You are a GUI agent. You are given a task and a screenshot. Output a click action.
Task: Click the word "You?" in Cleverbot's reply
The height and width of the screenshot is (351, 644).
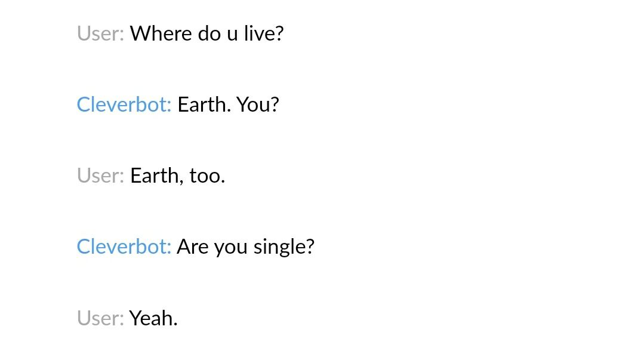[x=257, y=104]
